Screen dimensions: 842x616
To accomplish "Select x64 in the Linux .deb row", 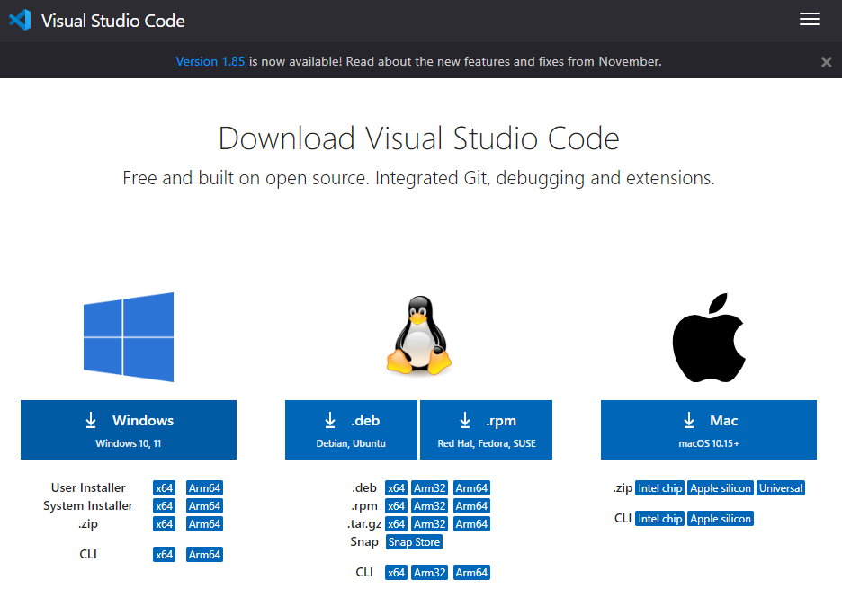I will 397,487.
